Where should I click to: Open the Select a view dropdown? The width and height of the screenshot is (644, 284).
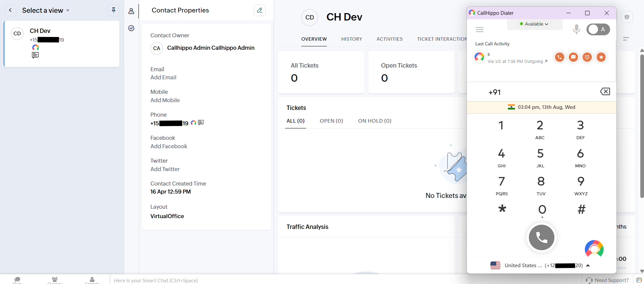tap(46, 10)
